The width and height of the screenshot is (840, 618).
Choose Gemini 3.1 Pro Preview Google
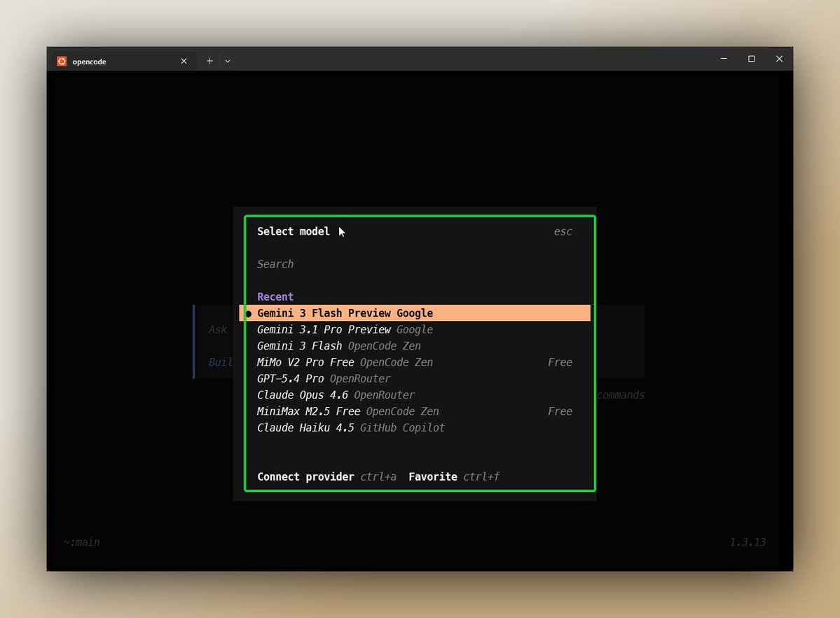pyautogui.click(x=415, y=329)
